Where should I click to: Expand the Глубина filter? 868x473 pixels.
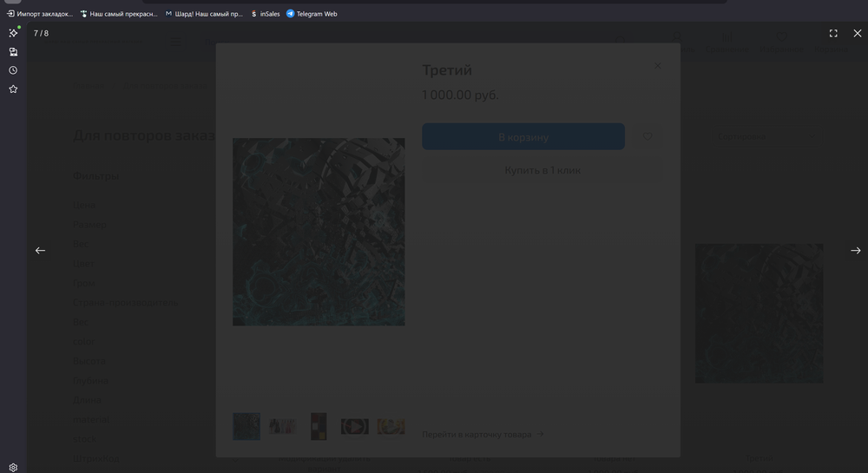(x=91, y=381)
